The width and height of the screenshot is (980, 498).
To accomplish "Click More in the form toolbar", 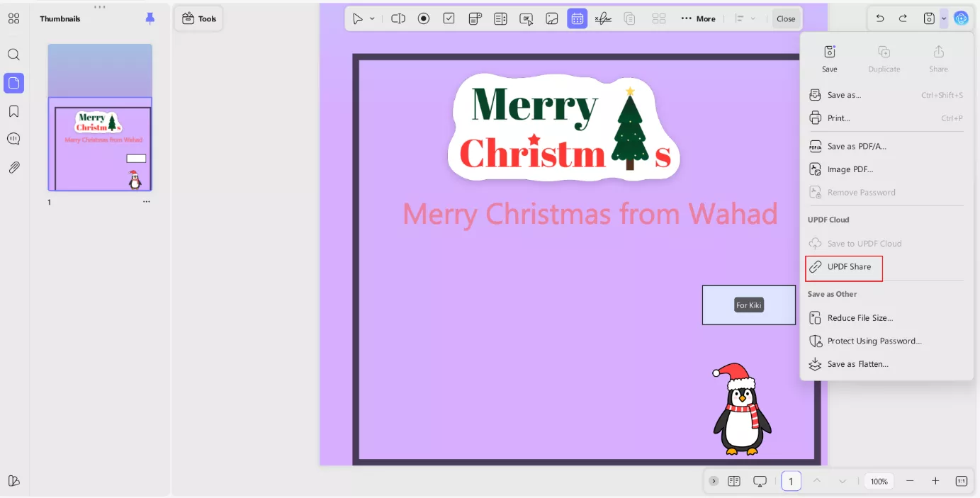I will tap(699, 18).
